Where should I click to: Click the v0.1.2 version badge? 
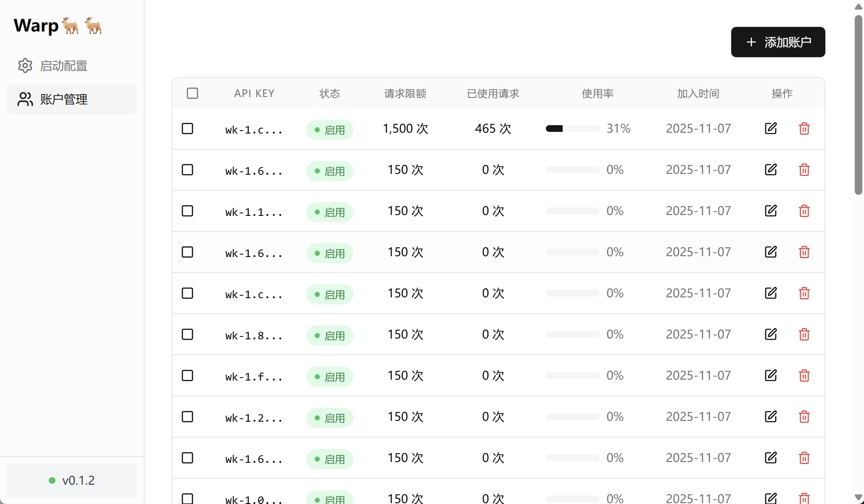(72, 480)
